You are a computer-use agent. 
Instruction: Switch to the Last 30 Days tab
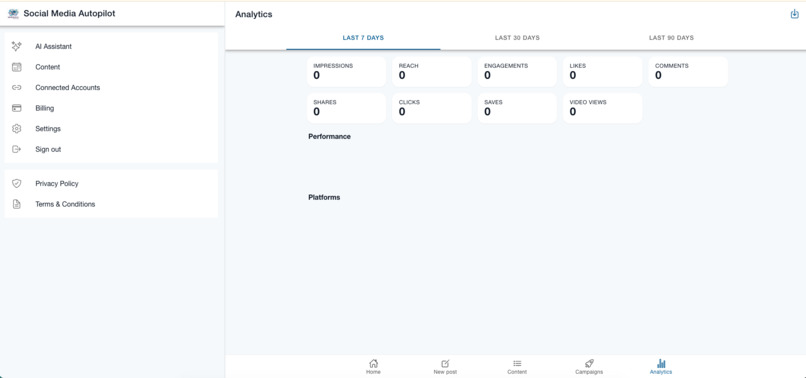click(517, 38)
